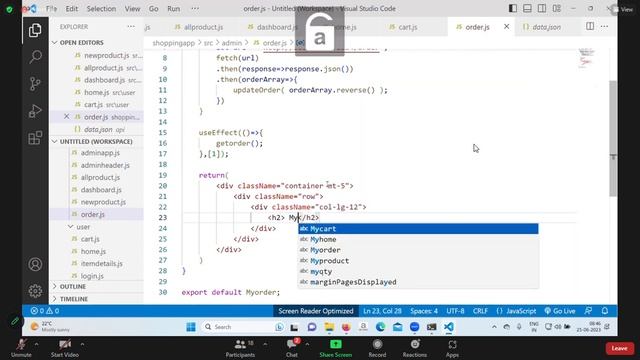The width and height of the screenshot is (640, 360).
Task: Select marginPagesDisplayed suggestion
Action: (418, 282)
